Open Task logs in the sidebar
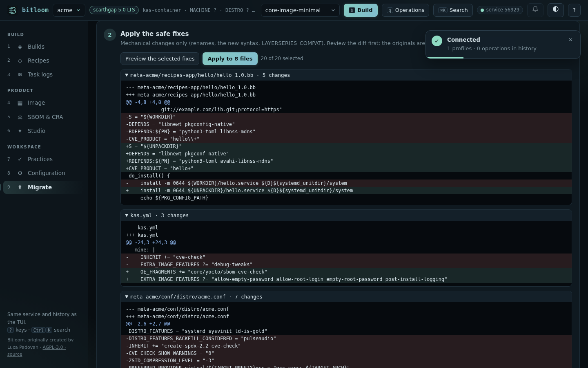This screenshot has height=368, width=588. tap(44, 74)
